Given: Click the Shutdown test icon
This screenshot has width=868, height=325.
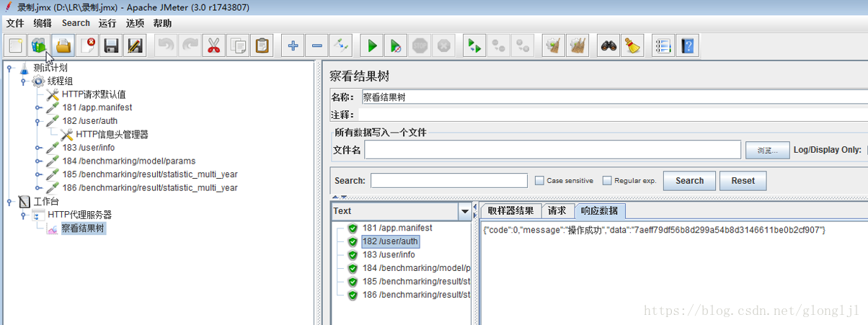Looking at the screenshot, I should pos(443,46).
